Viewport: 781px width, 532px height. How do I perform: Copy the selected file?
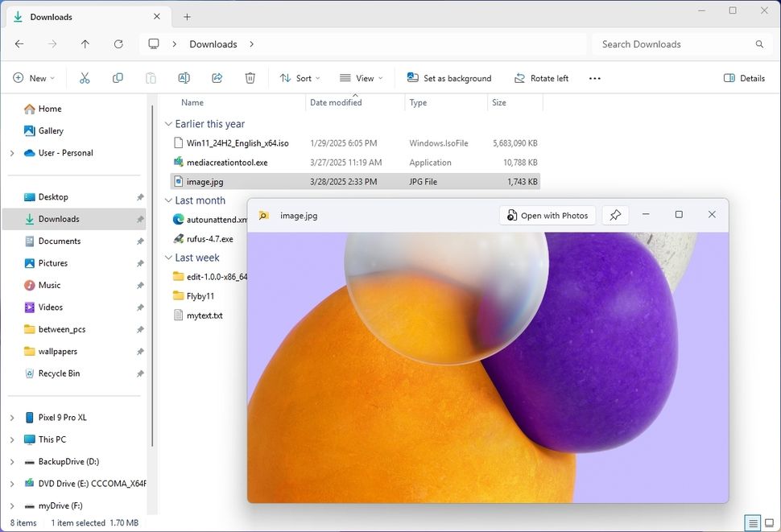(x=118, y=78)
